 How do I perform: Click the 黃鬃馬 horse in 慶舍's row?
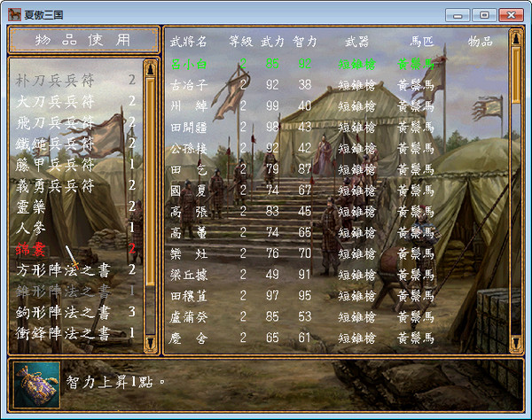pos(416,338)
